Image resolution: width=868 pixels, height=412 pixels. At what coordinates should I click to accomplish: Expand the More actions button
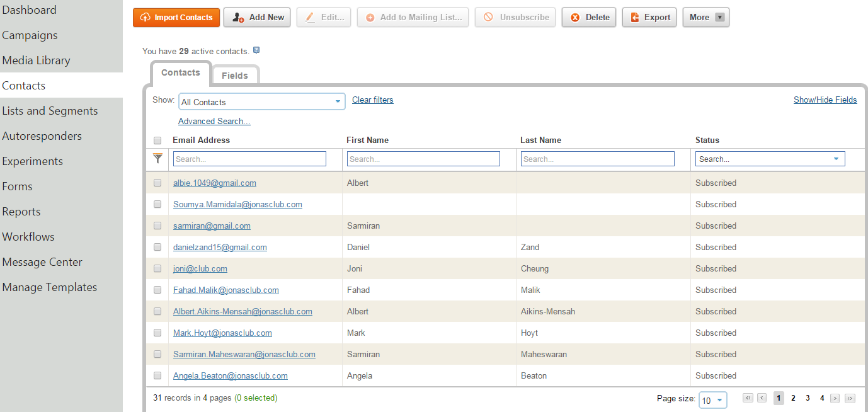coord(705,18)
